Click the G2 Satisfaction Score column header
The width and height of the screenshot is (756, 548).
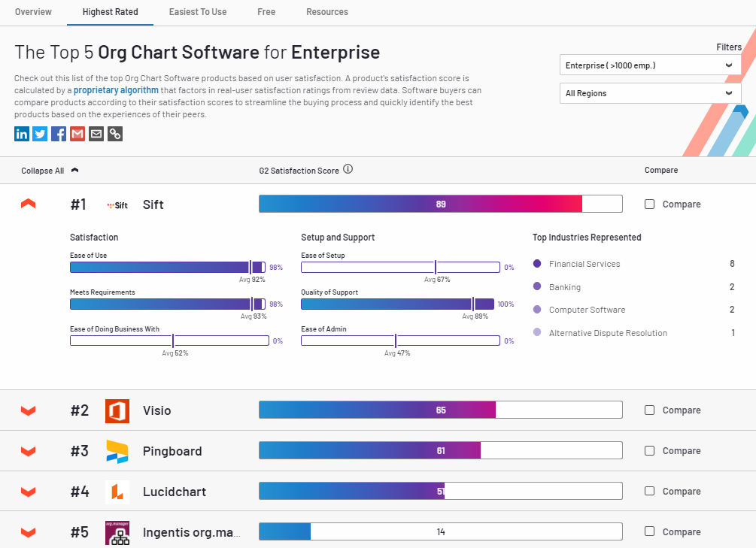pos(299,171)
